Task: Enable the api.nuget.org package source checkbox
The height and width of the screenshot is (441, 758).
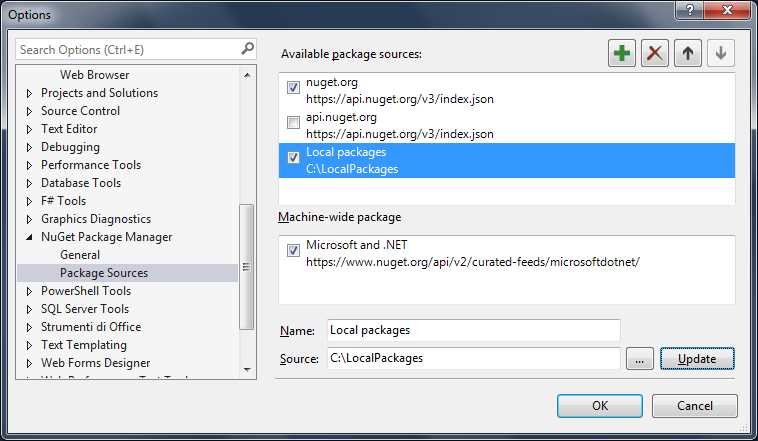Action: pos(293,122)
